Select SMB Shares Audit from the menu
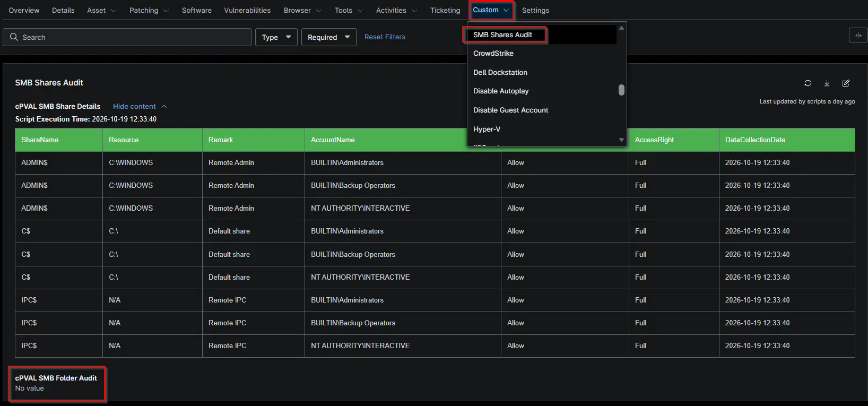 click(x=541, y=34)
